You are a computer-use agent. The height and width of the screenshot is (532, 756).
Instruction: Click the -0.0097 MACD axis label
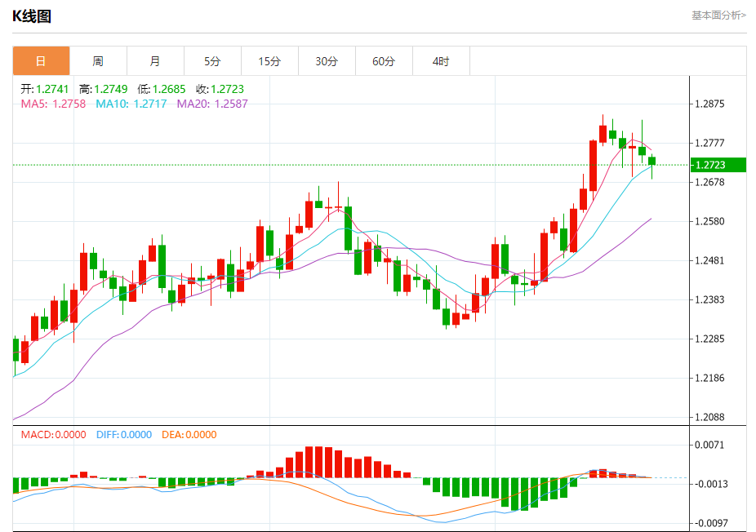(709, 523)
